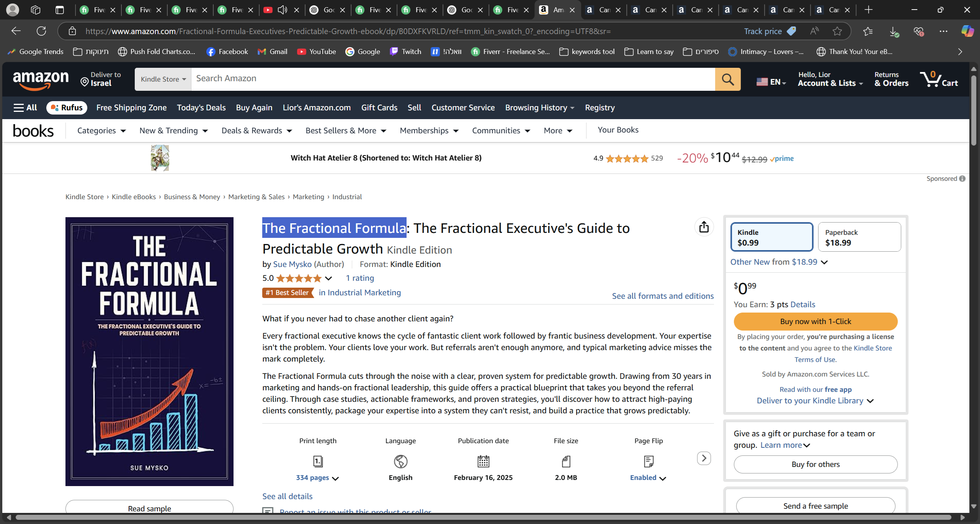980x524 pixels.
Task: Click Buy now with 1-Click
Action: coord(815,321)
